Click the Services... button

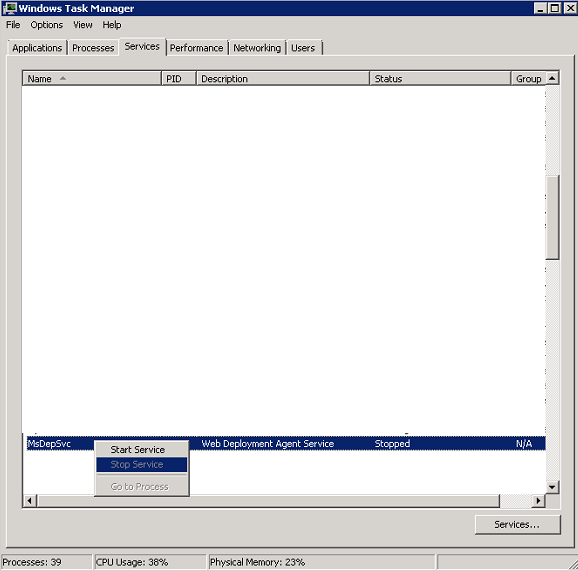(x=517, y=524)
